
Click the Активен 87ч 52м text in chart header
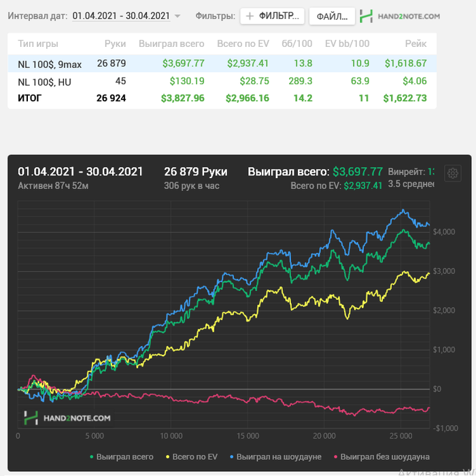tap(53, 186)
